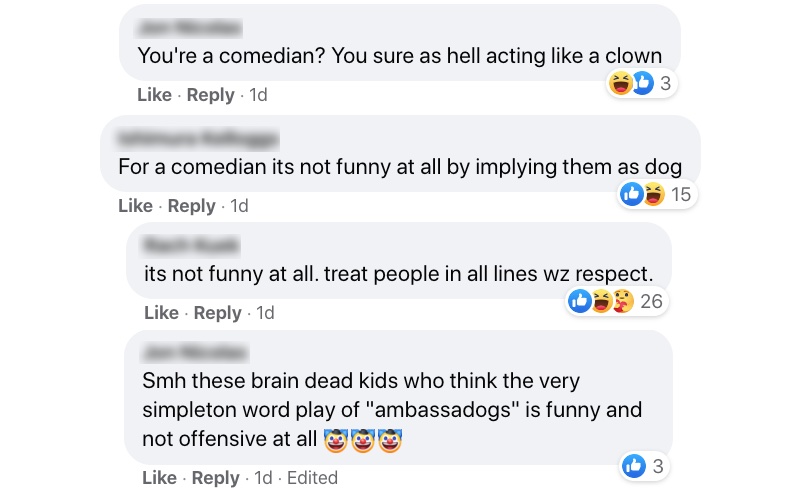Open the 1d timestamp of the ambassadogs comment
Image resolution: width=800 pixels, height=496 pixels.
point(263,477)
